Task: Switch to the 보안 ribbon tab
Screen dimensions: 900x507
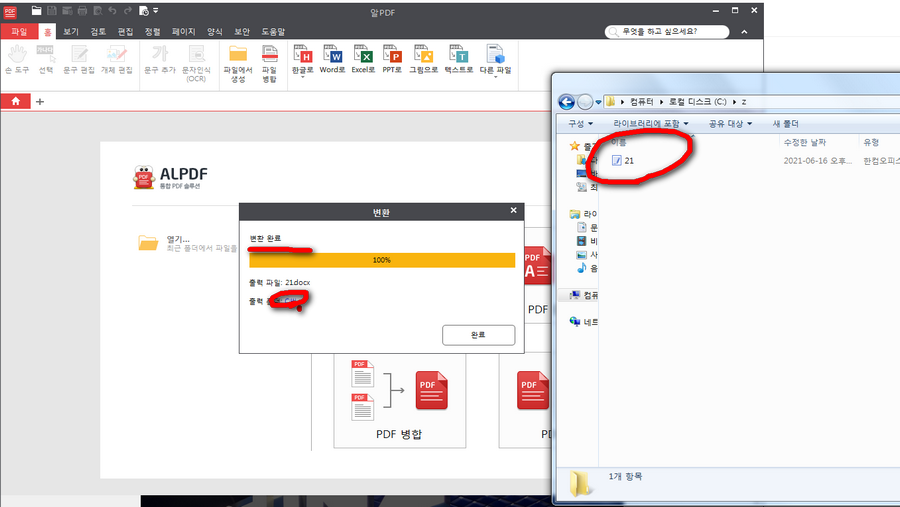Action: 242,32
